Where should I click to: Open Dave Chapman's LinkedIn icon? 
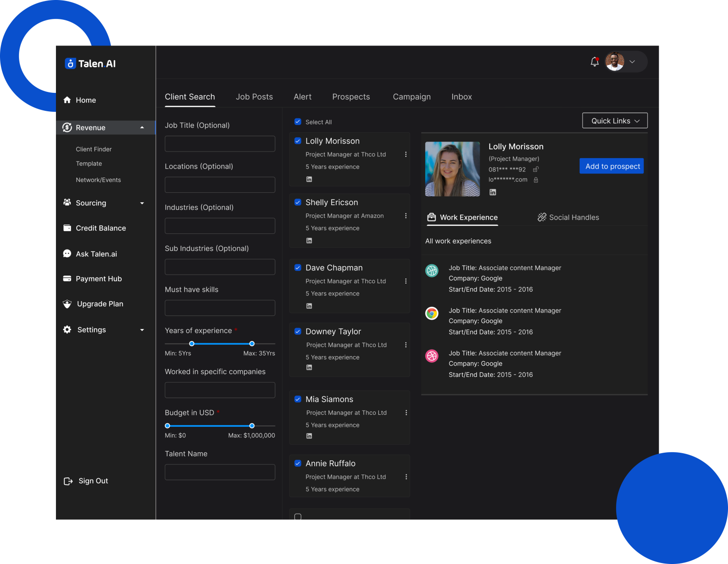coord(309,306)
